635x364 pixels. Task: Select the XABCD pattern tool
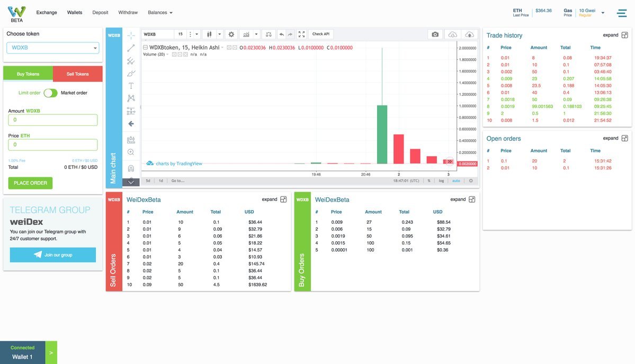131,98
